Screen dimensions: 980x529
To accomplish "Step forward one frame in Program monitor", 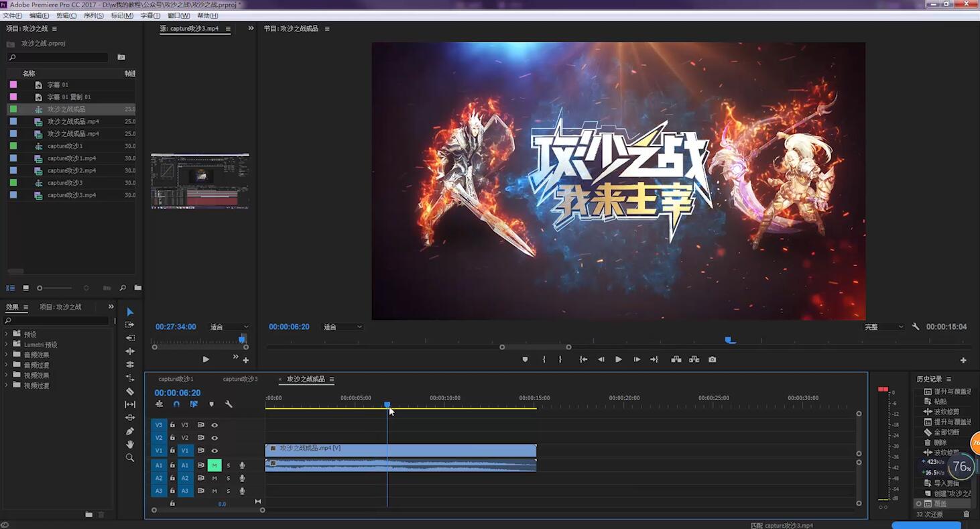I will coord(637,359).
